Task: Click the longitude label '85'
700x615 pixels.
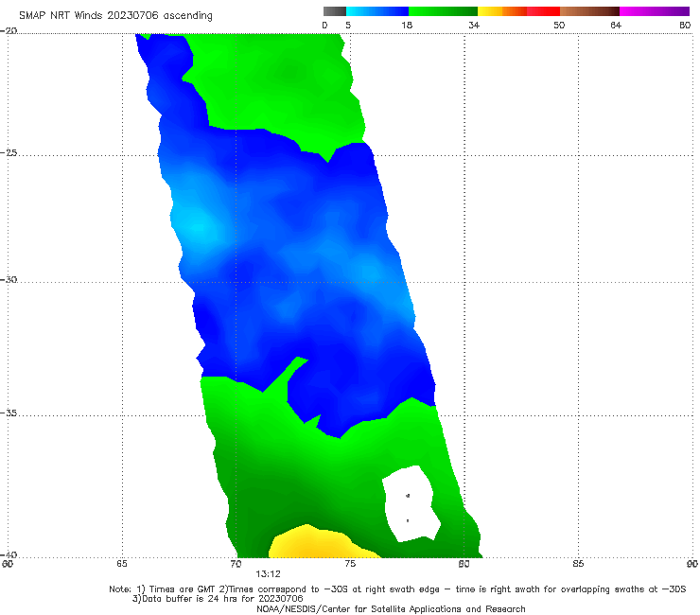Action: [x=578, y=564]
